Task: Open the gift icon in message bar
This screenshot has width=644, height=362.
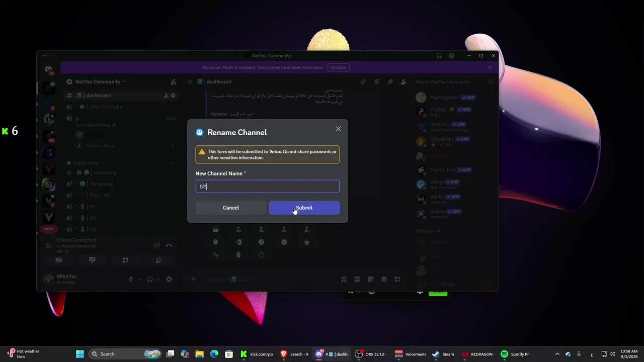Action: click(344, 280)
